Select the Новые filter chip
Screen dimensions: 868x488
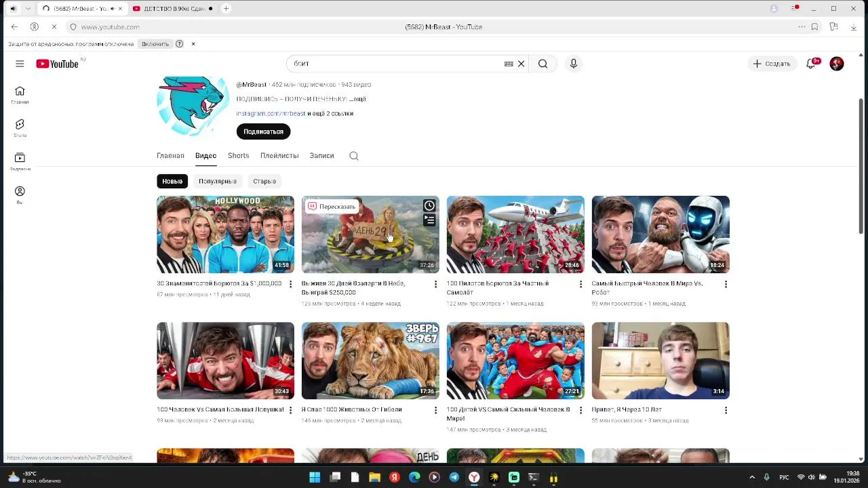click(172, 182)
